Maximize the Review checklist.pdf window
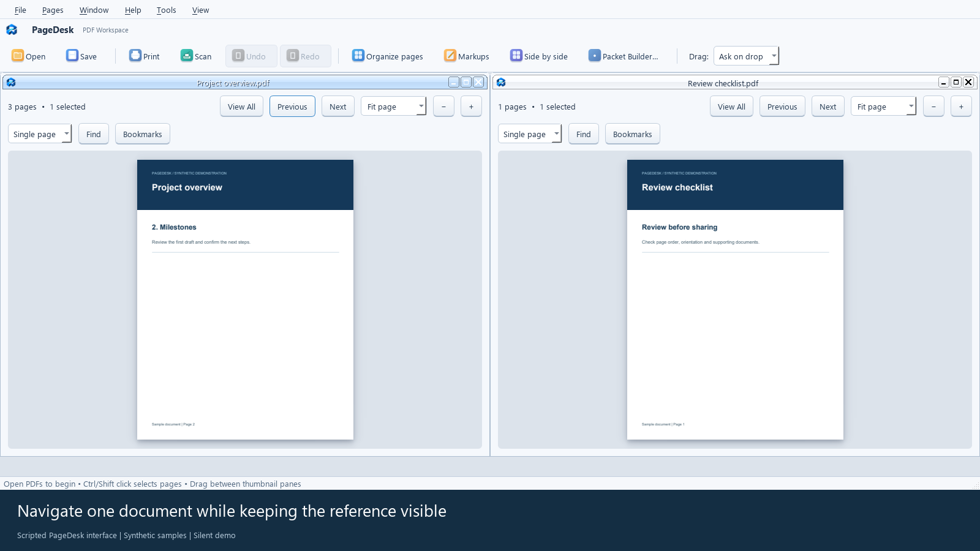980x551 pixels. click(956, 82)
